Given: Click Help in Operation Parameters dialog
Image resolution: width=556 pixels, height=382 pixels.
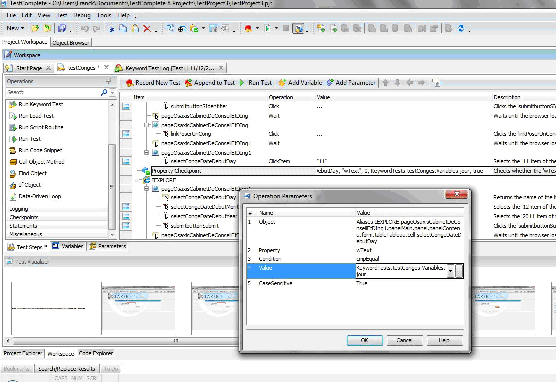Looking at the screenshot, I should tap(445, 340).
